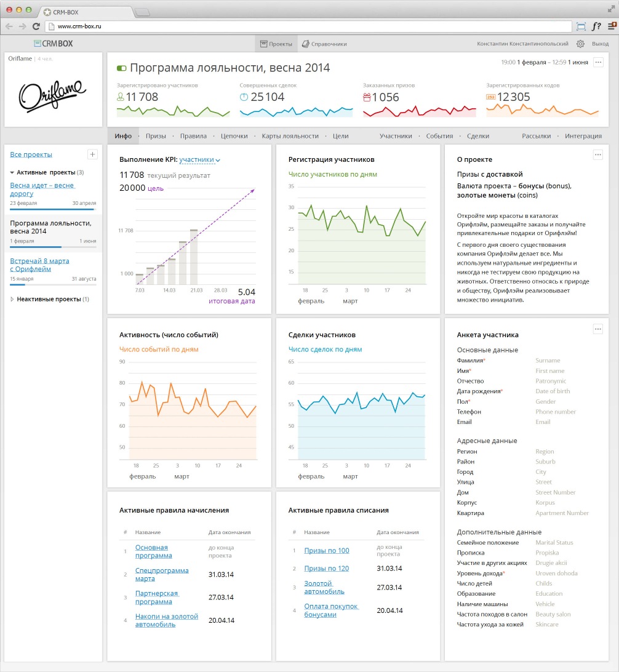This screenshot has height=672, width=619.
Task: Click progress bar under Программа лояльности sidebar item
Action: tap(53, 247)
